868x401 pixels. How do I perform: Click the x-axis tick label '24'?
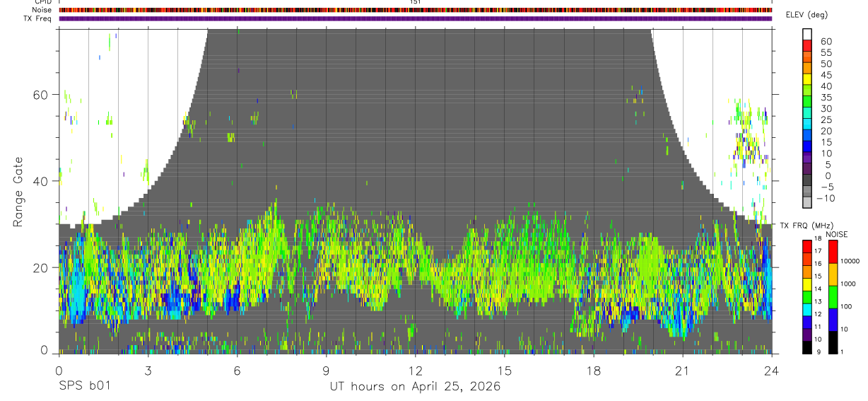click(x=771, y=370)
